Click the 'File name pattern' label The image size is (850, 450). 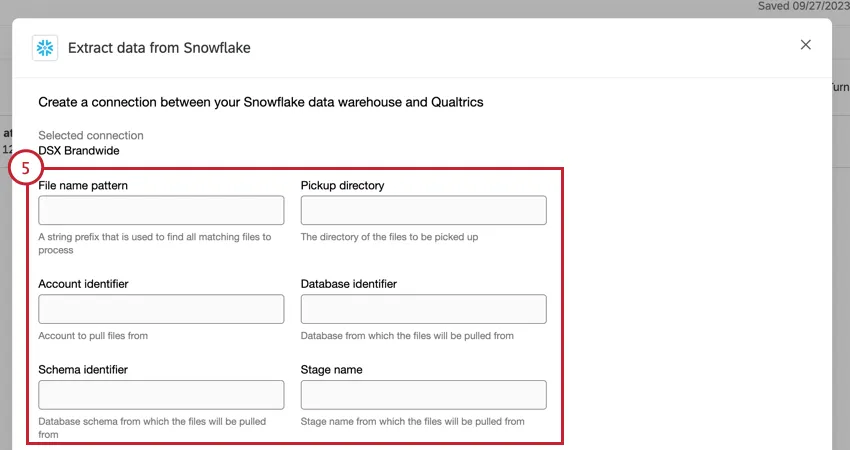(83, 185)
